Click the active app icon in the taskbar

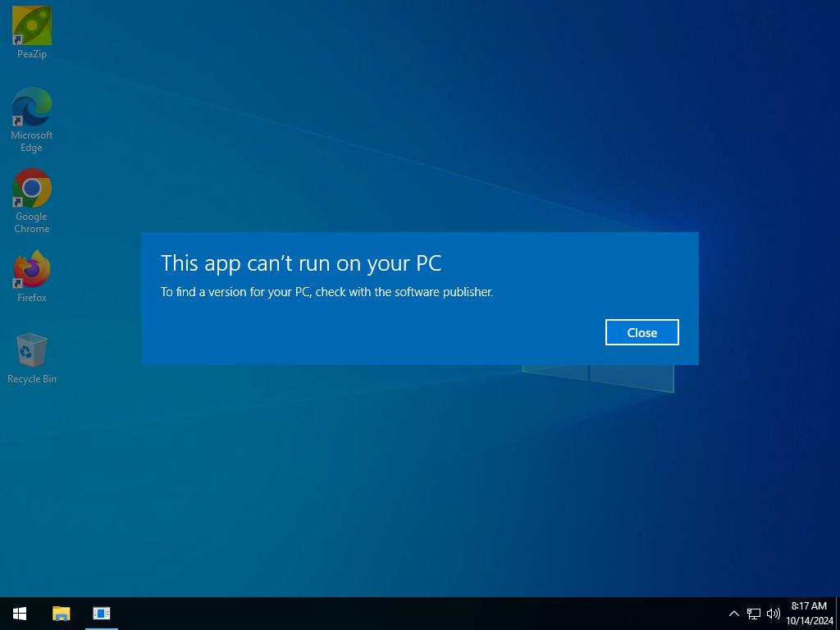pyautogui.click(x=102, y=614)
